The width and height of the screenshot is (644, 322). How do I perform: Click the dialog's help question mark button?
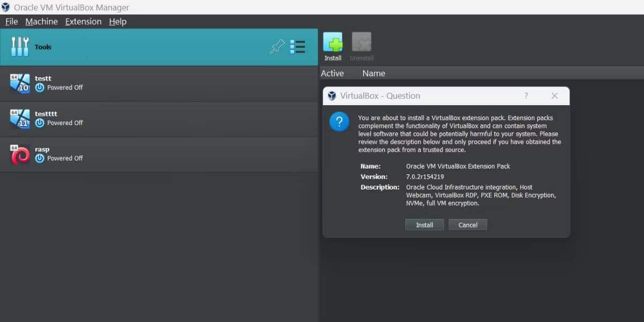click(526, 96)
